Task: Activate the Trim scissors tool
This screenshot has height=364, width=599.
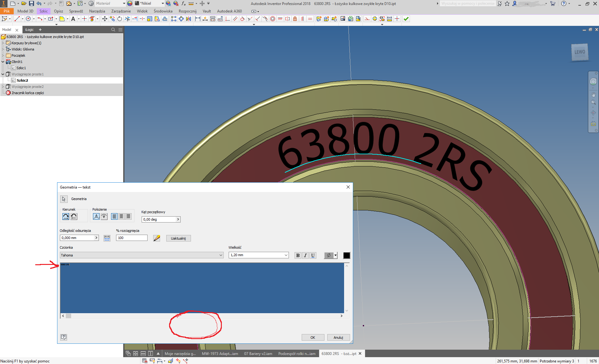Action: point(127,19)
